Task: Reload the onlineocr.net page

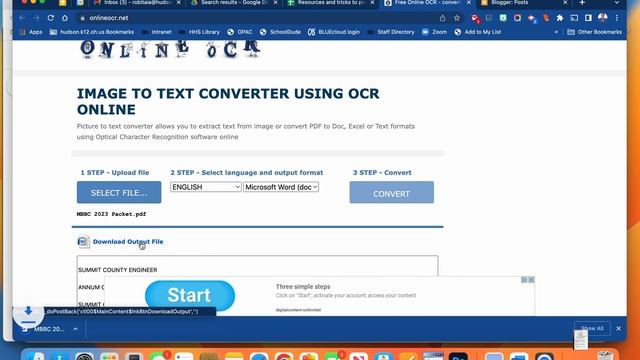Action: (x=51, y=18)
